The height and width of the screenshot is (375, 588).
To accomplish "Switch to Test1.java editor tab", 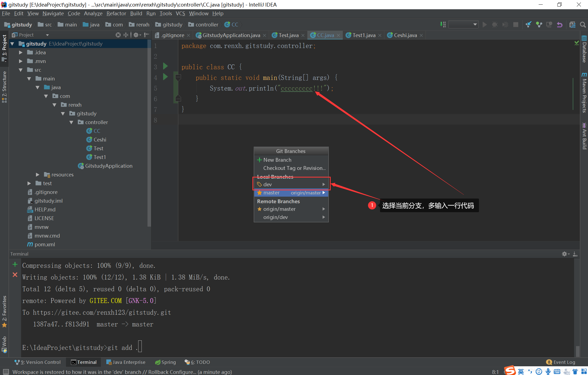I will (x=364, y=35).
